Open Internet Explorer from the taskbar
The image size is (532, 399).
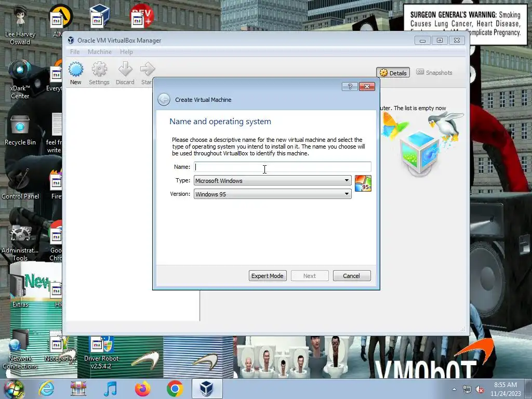[46, 389]
